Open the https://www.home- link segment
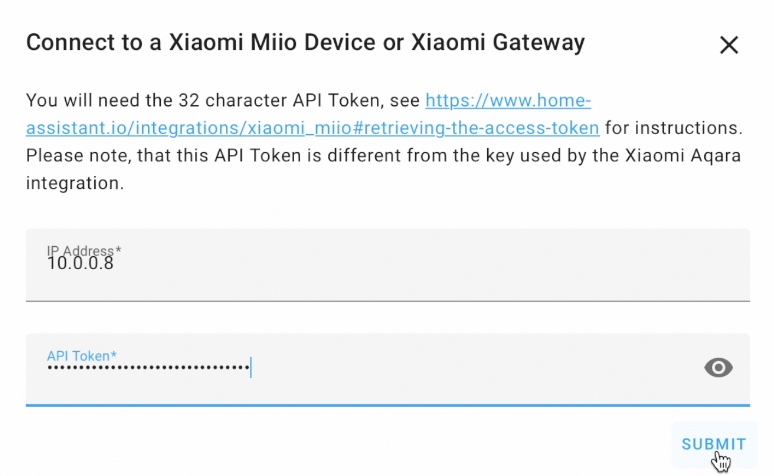774x476 pixels. point(508,100)
